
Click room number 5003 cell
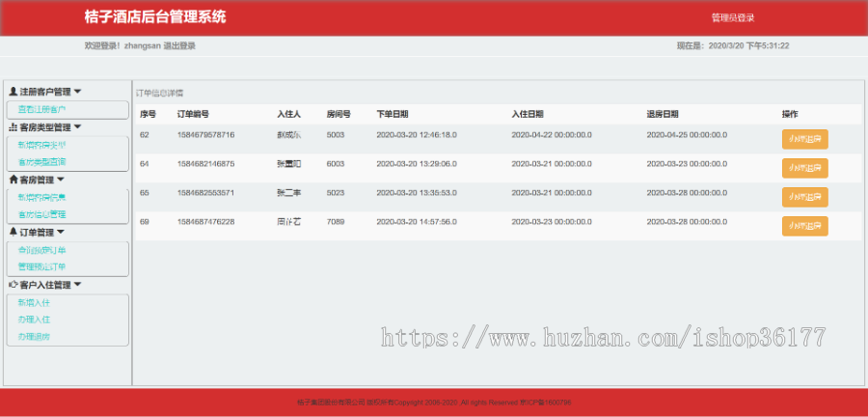336,134
